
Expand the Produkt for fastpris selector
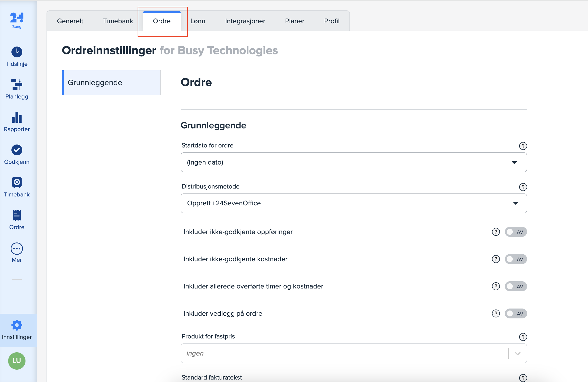coord(353,353)
